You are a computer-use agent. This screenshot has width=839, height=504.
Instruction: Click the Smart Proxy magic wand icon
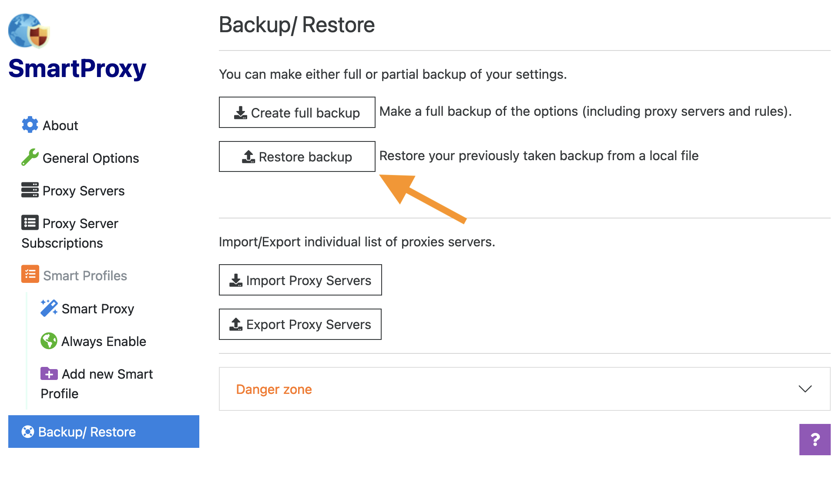click(49, 308)
